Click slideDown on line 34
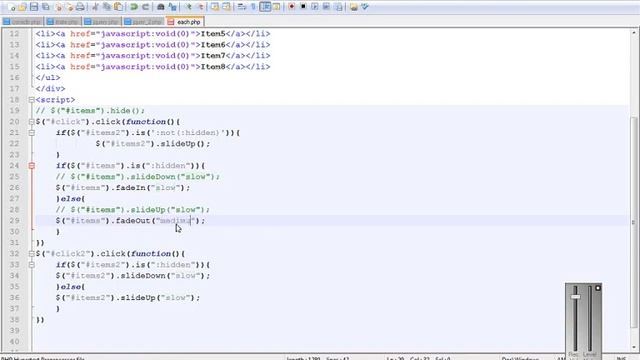Screen dimensions: 640x360 coord(143,276)
